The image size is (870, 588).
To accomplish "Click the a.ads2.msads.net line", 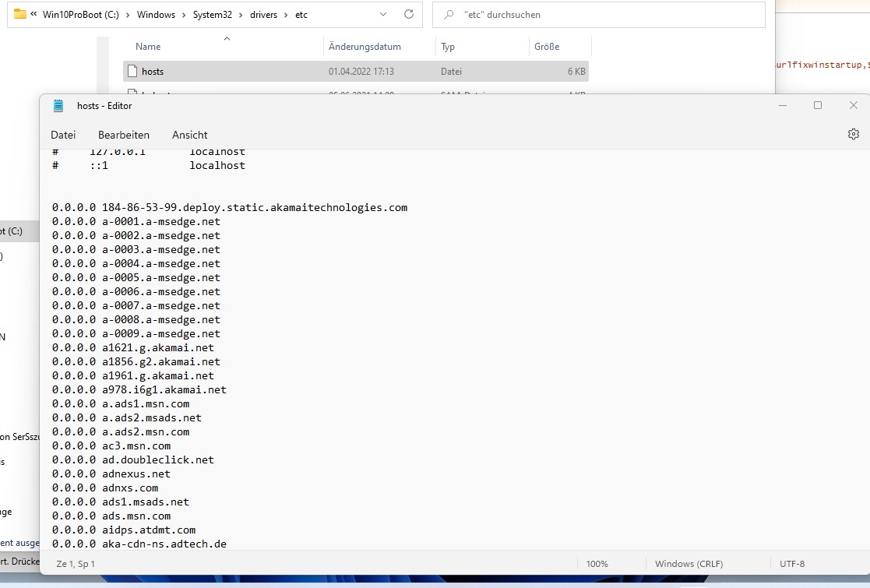I will (x=126, y=417).
